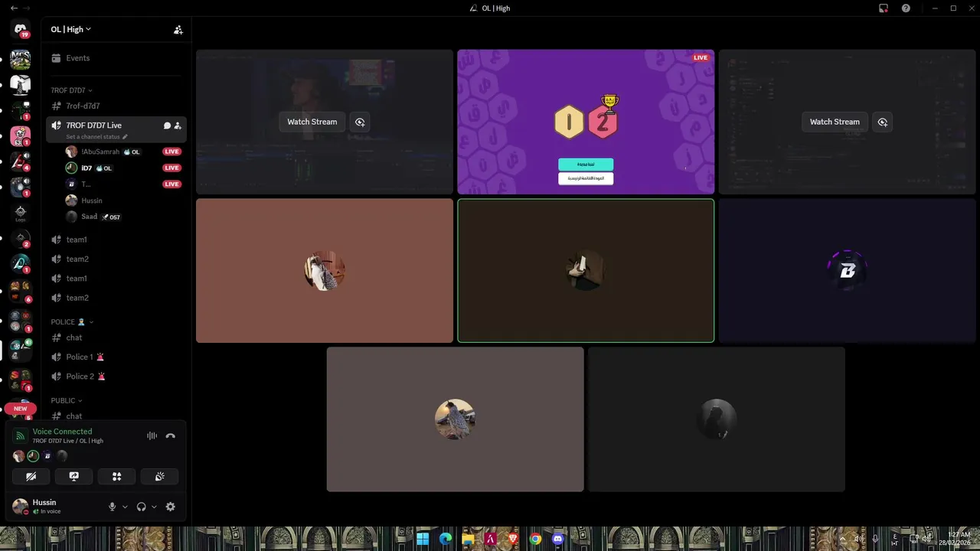This screenshot has width=980, height=551.
Task: Disconnect from voice with hang-up icon
Action: [171, 436]
